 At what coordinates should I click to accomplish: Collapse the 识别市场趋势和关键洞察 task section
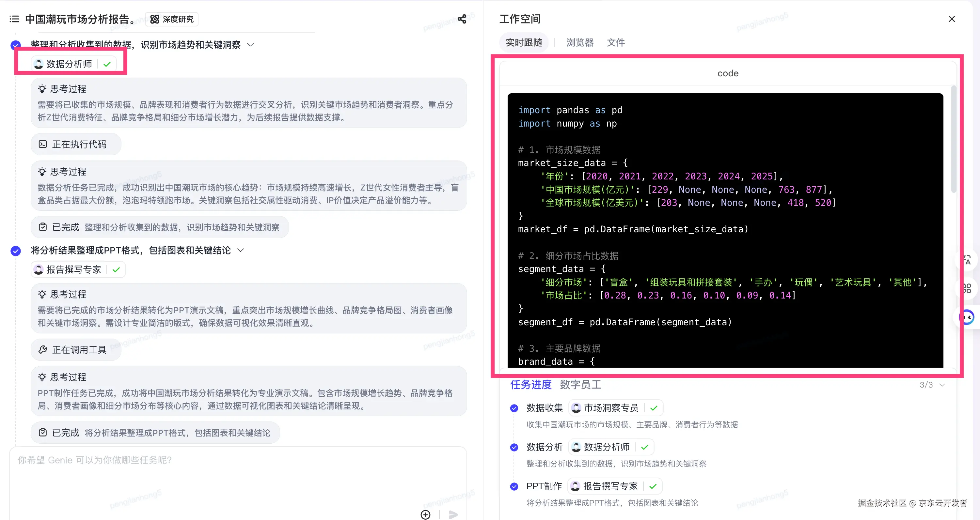pos(250,44)
